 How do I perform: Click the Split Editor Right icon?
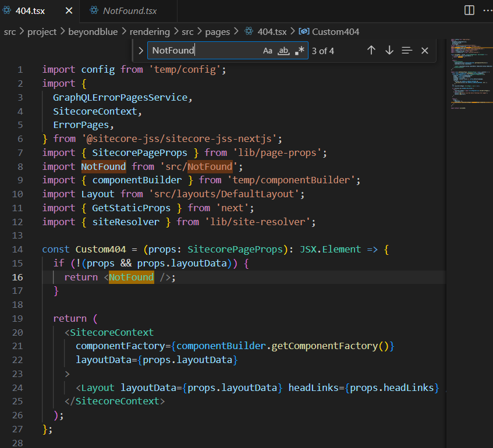click(x=469, y=10)
